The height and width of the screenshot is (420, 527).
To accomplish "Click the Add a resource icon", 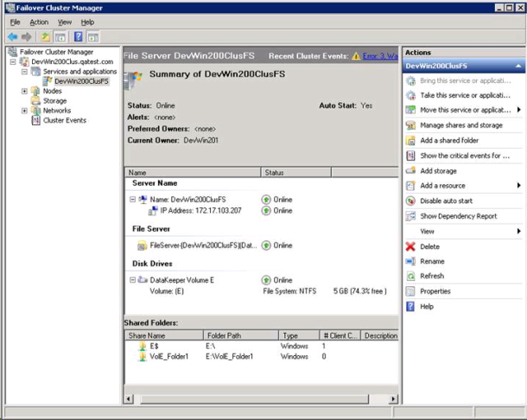I will coord(410,186).
